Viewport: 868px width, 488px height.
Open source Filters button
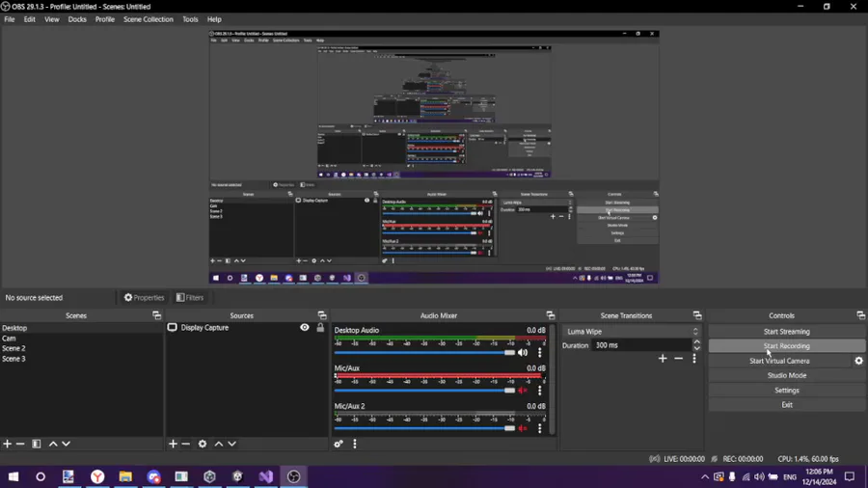pos(190,298)
